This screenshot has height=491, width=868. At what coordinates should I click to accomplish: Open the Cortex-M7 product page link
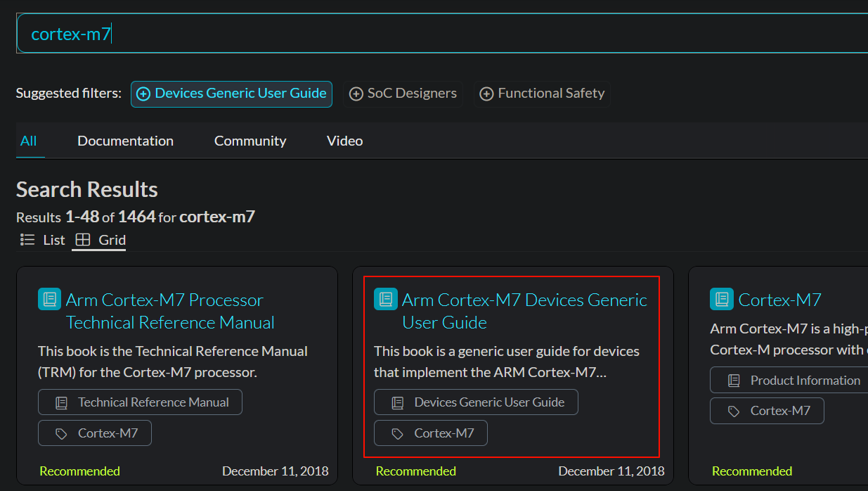pos(779,300)
